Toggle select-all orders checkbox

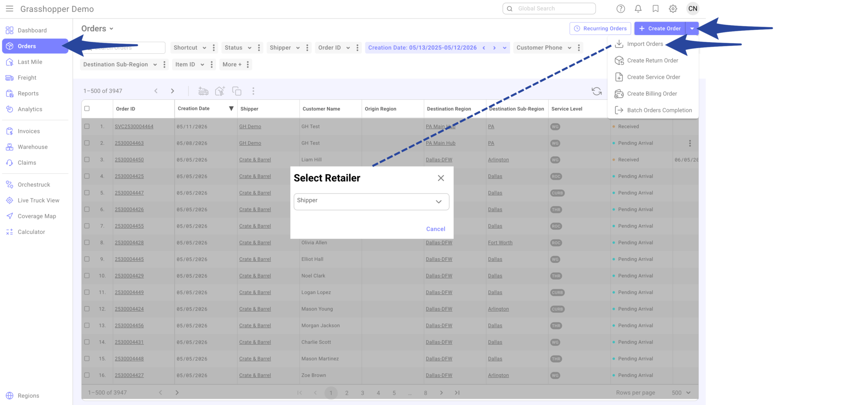click(87, 108)
